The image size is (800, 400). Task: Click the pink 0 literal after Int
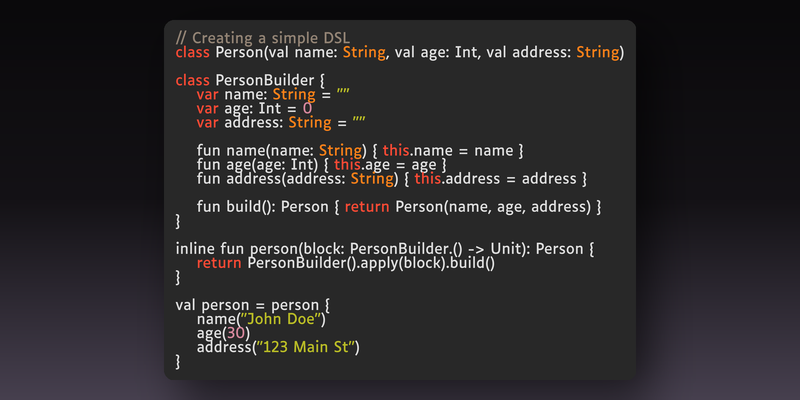307,109
